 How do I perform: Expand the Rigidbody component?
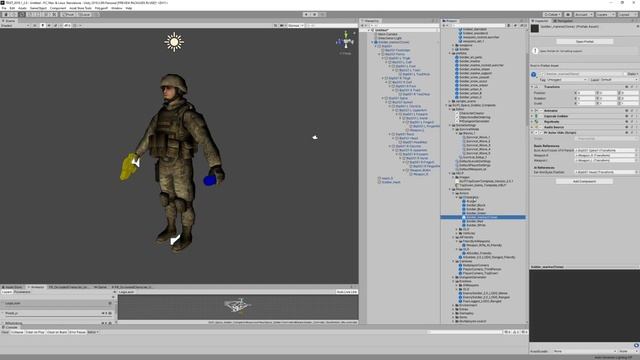tap(533, 122)
